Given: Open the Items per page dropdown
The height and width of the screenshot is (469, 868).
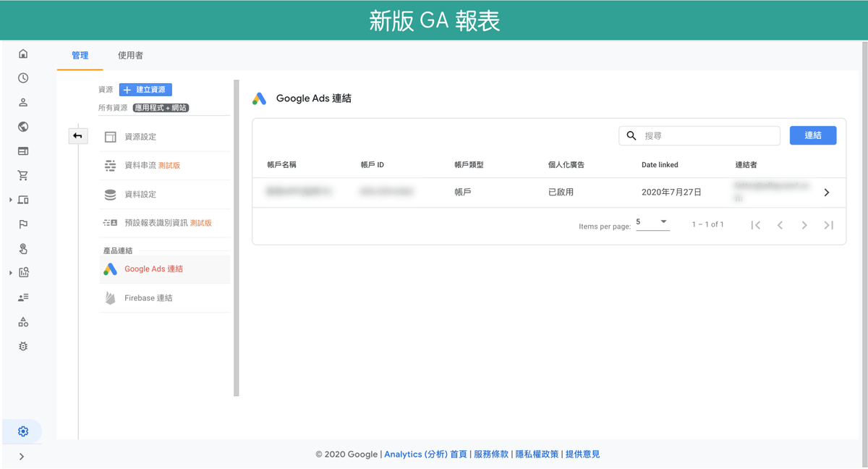Looking at the screenshot, I should 652,222.
